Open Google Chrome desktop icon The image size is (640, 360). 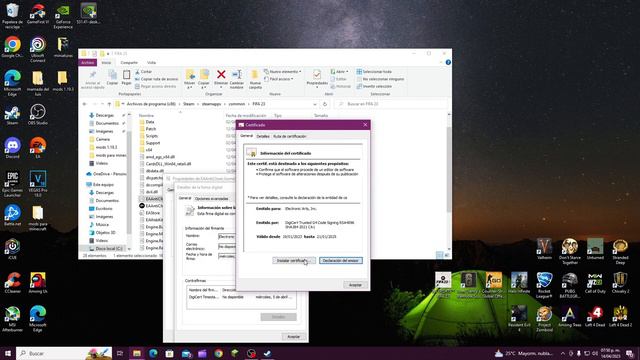pyautogui.click(x=12, y=47)
